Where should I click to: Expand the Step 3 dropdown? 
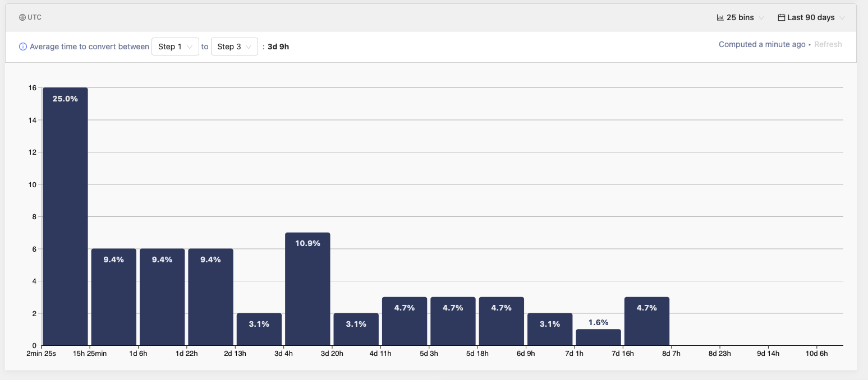234,47
